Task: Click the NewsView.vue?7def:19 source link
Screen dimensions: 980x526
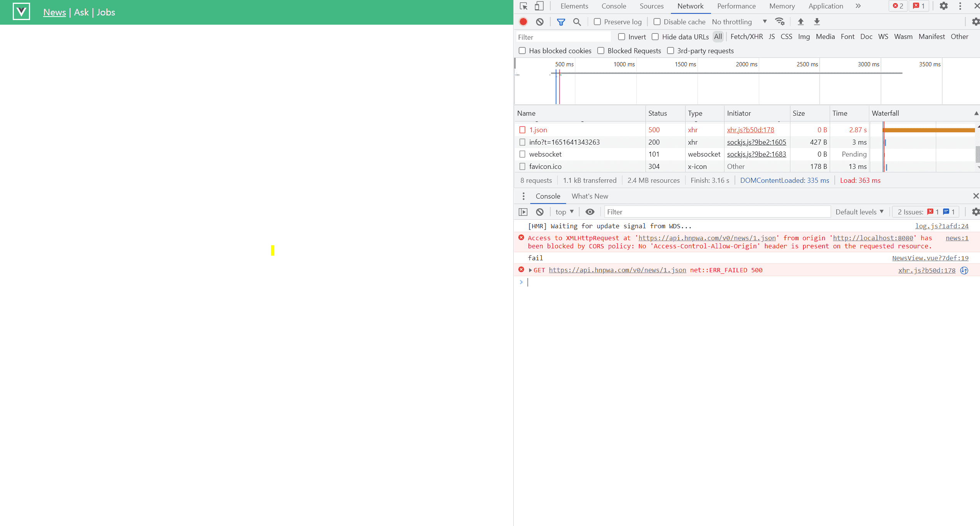Action: [930, 258]
